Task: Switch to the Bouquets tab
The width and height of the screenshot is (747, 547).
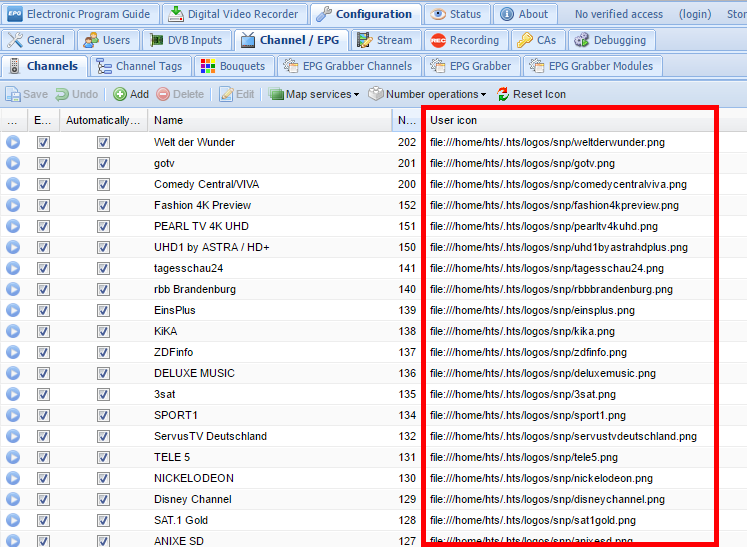Action: pos(233,66)
